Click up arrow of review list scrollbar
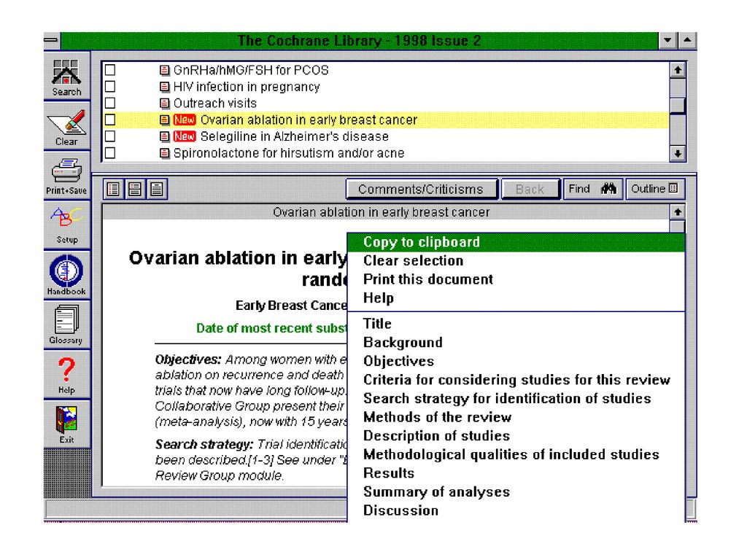This screenshot has width=747, height=560. point(678,71)
